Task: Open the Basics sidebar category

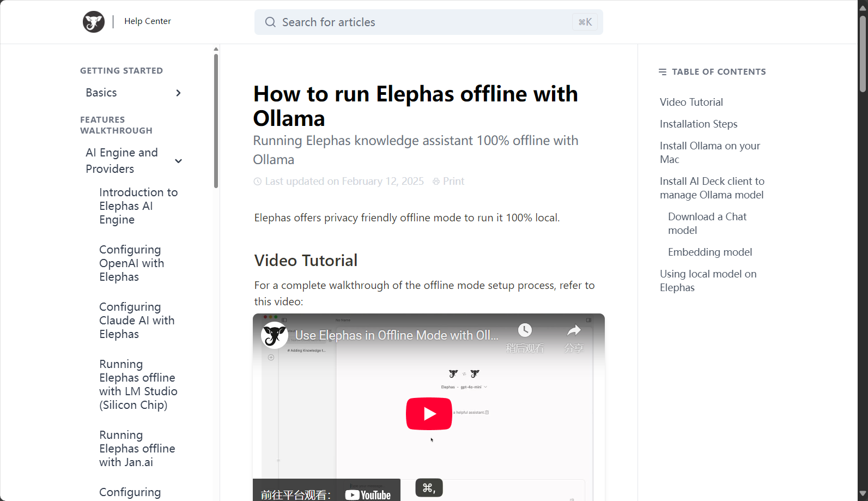Action: point(101,93)
